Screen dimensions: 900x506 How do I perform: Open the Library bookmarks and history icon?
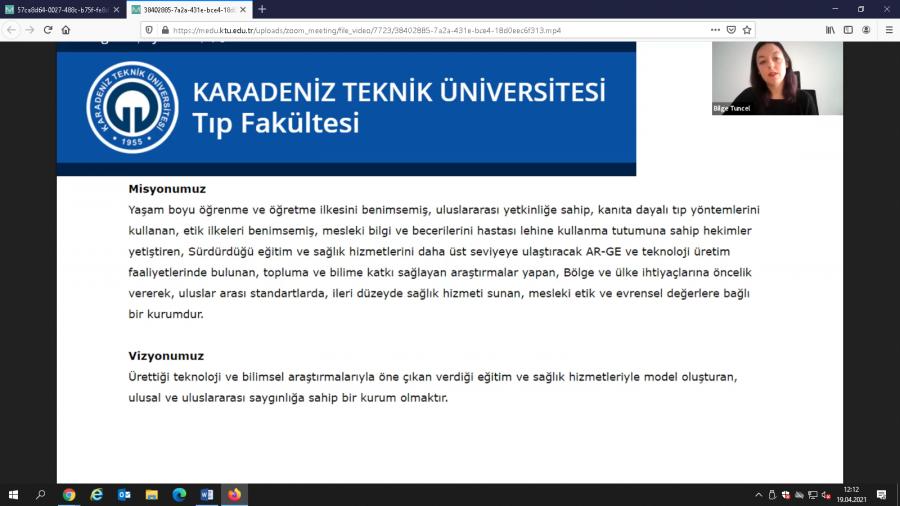(830, 30)
